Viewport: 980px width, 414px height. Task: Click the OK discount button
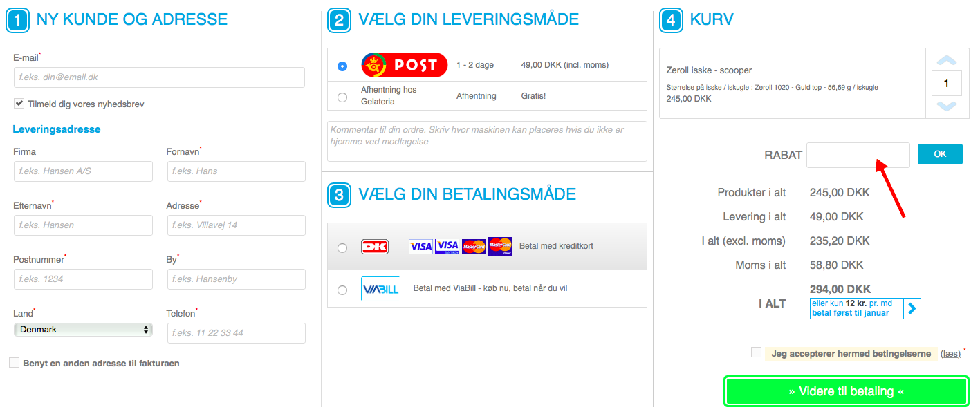click(940, 154)
